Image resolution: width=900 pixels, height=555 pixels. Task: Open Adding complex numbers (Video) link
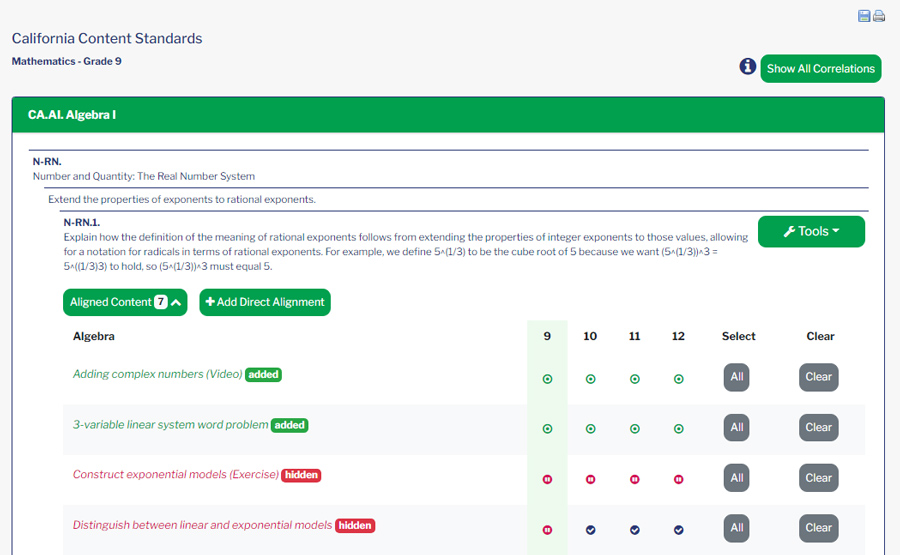point(157,374)
